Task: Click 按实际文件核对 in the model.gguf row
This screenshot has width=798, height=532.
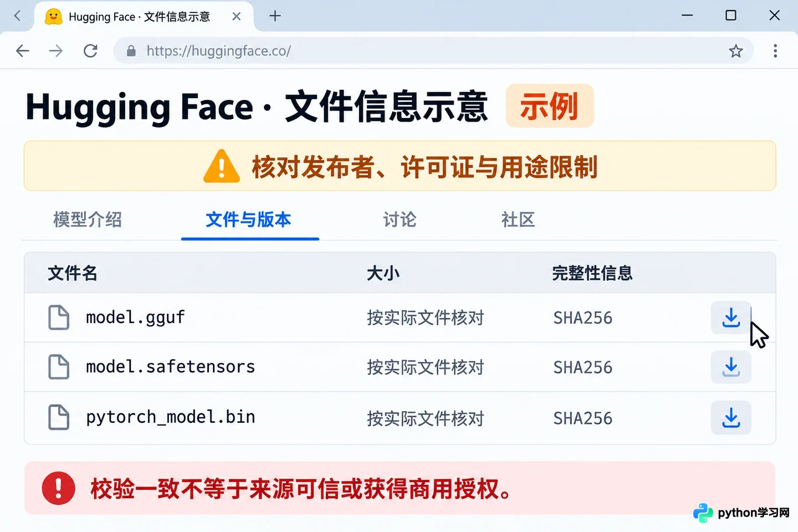Action: 426,318
